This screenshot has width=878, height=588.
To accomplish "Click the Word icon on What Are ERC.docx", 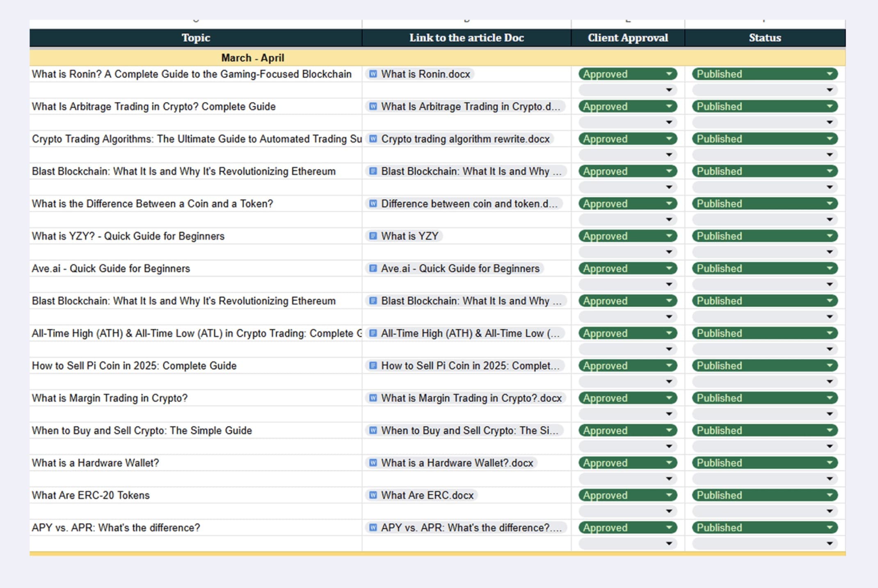I will tap(373, 495).
